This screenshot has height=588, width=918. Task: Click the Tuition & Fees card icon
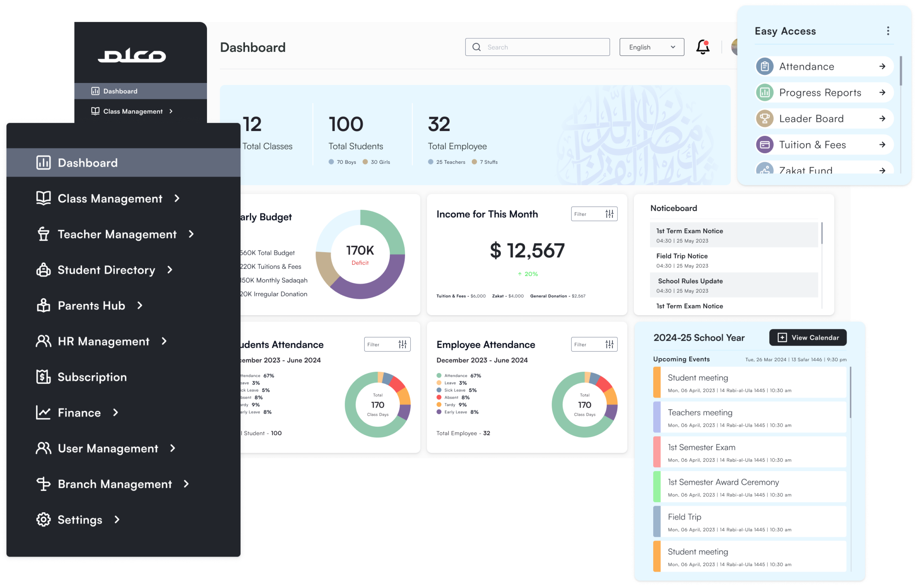point(764,145)
